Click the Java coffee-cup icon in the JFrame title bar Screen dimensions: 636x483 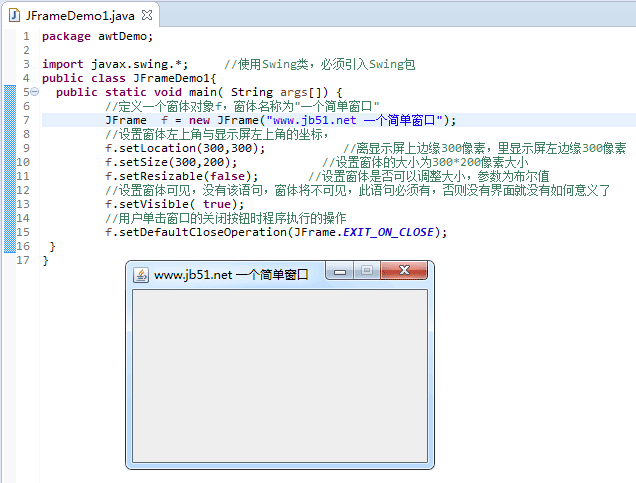click(x=141, y=275)
